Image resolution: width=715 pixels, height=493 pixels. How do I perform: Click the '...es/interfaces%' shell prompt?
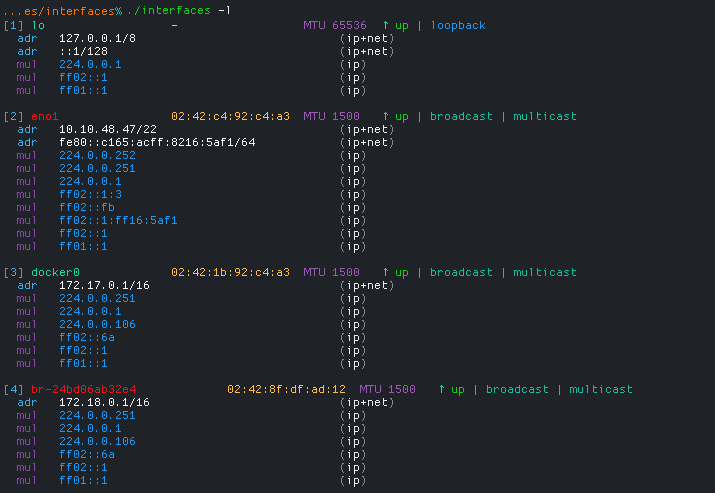(63, 11)
